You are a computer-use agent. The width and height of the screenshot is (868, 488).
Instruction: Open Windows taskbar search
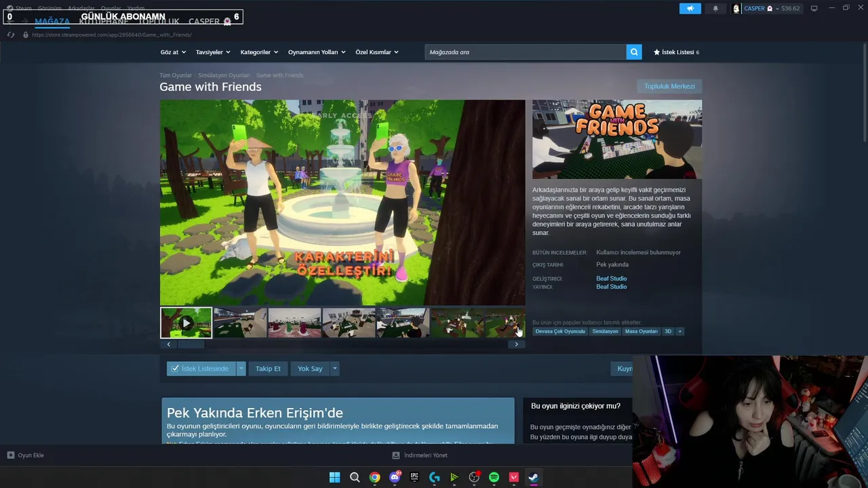coord(355,477)
